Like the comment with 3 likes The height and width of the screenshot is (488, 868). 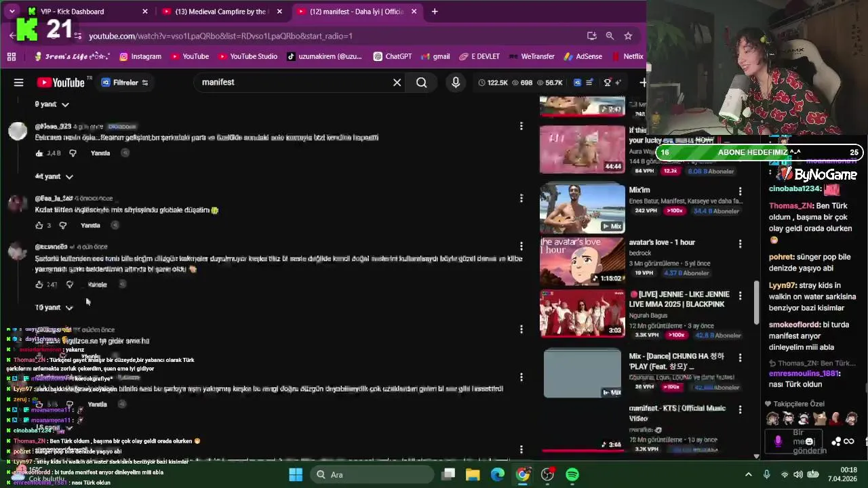tap(39, 225)
